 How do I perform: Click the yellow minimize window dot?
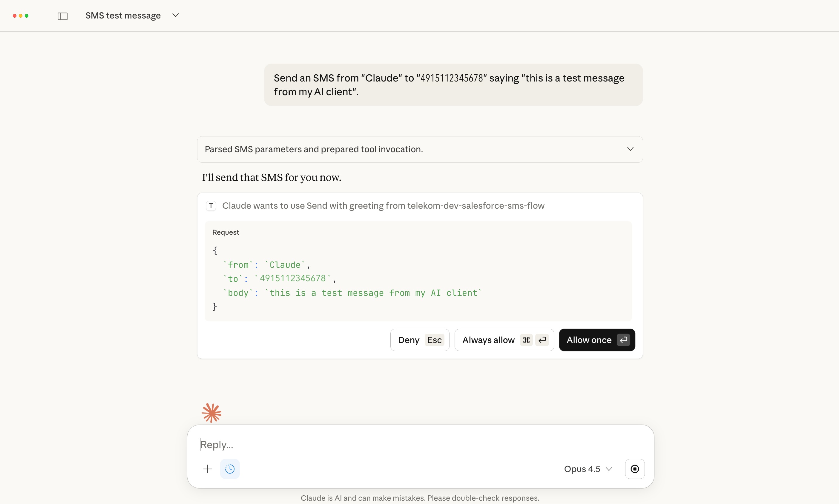[x=21, y=16]
